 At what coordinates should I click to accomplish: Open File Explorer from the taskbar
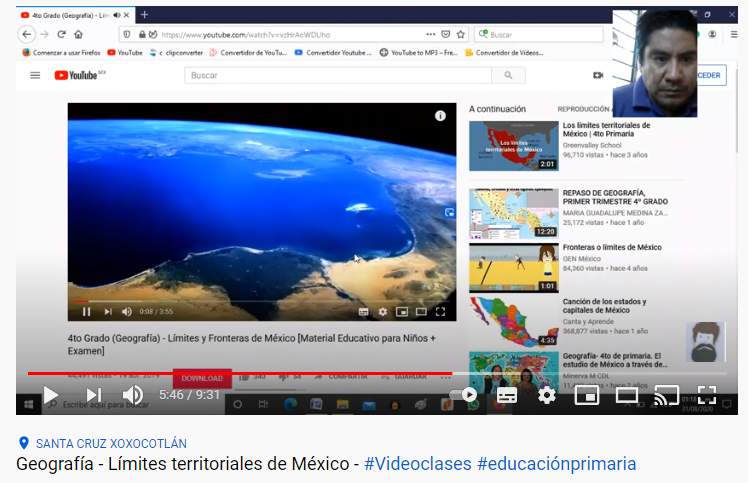(x=343, y=405)
